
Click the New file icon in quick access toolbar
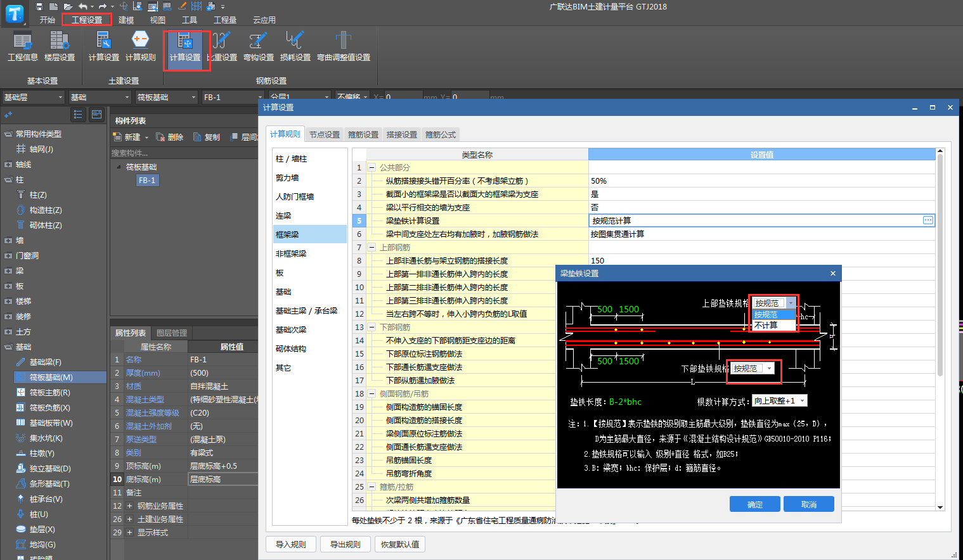pyautogui.click(x=54, y=6)
